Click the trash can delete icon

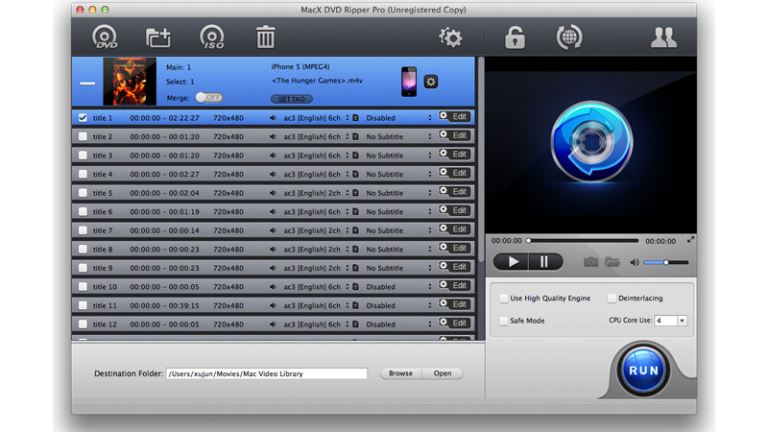265,37
